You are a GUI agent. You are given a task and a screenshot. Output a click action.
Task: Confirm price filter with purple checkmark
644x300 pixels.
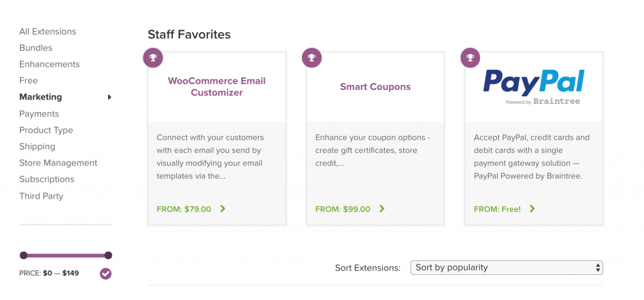click(x=106, y=274)
